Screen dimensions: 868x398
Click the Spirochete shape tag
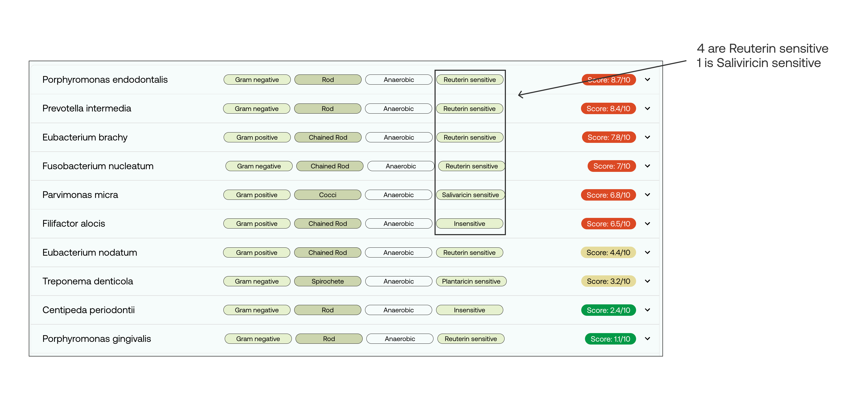[x=327, y=281]
